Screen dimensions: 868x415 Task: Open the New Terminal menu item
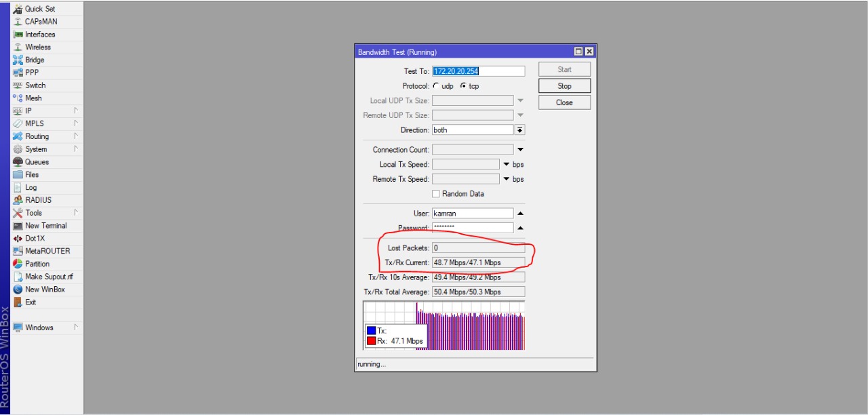tap(47, 226)
